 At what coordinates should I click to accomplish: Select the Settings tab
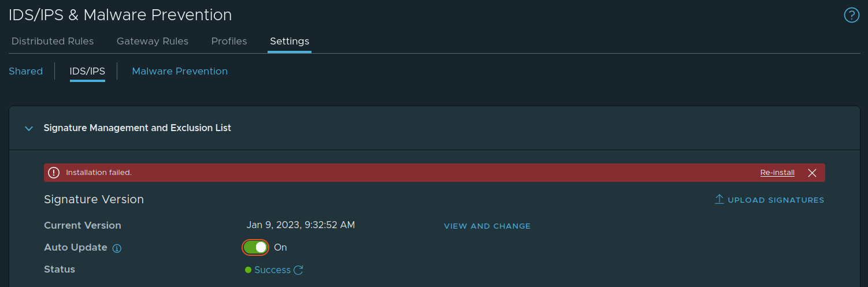290,42
